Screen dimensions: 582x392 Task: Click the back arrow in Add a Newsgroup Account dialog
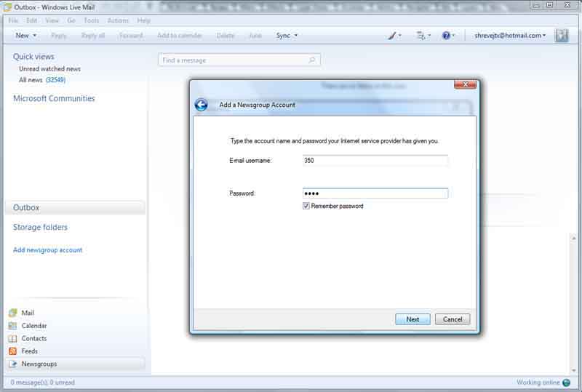pos(202,105)
